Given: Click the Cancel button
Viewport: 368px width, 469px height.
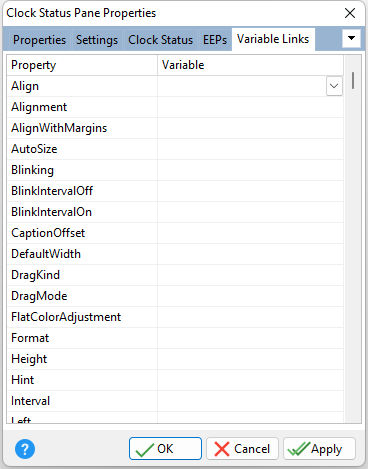Looking at the screenshot, I should 242,449.
